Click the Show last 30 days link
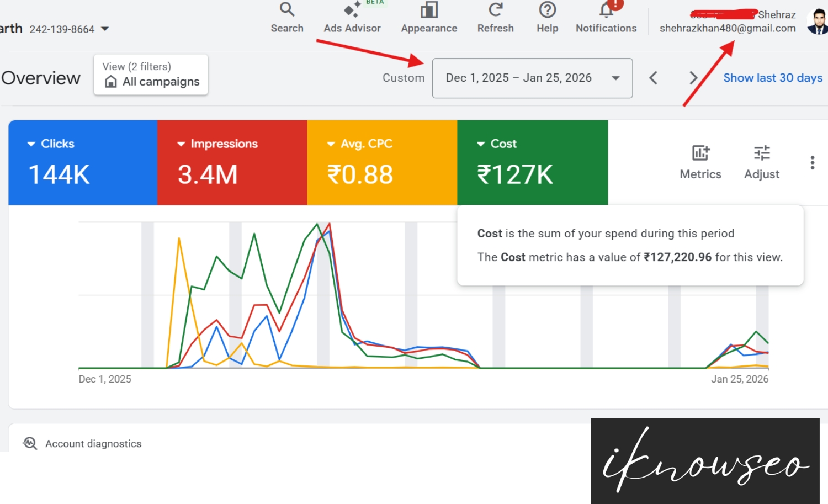 pos(772,78)
